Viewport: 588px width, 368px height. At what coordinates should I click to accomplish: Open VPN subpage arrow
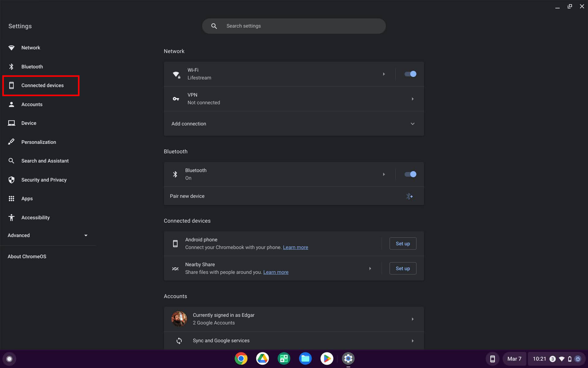pyautogui.click(x=413, y=99)
